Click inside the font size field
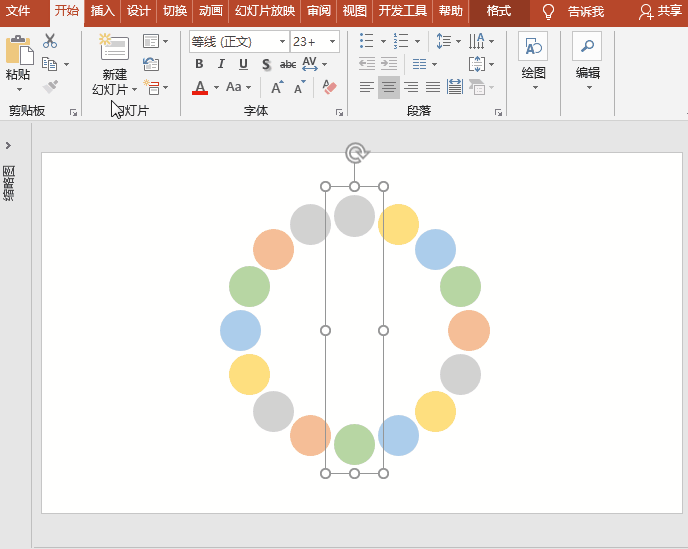 click(308, 42)
